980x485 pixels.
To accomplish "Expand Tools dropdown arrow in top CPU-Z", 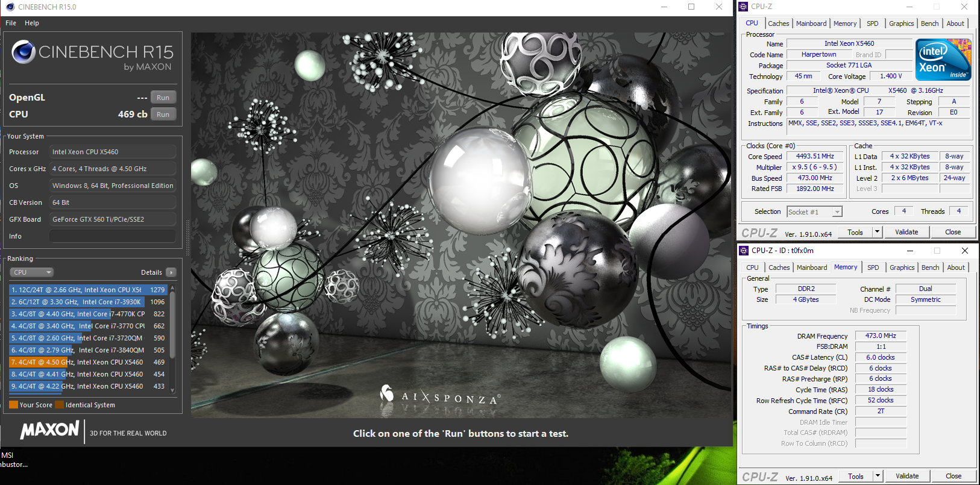I will tap(877, 232).
